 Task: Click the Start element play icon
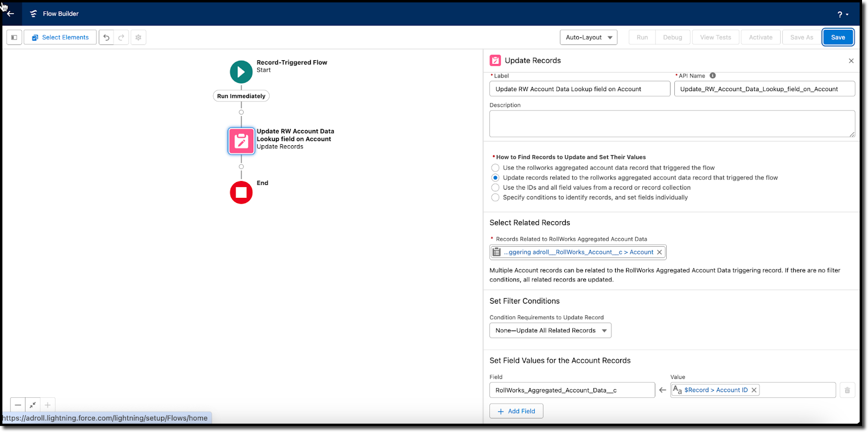coord(241,72)
